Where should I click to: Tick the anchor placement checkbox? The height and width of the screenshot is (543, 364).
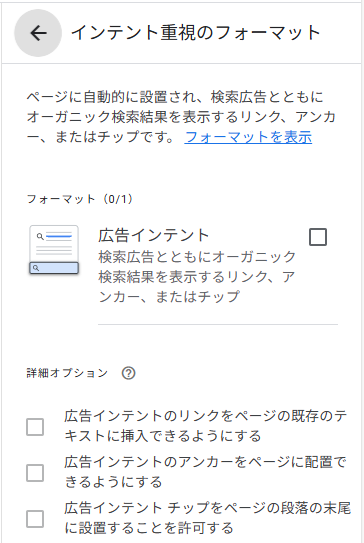pyautogui.click(x=35, y=473)
